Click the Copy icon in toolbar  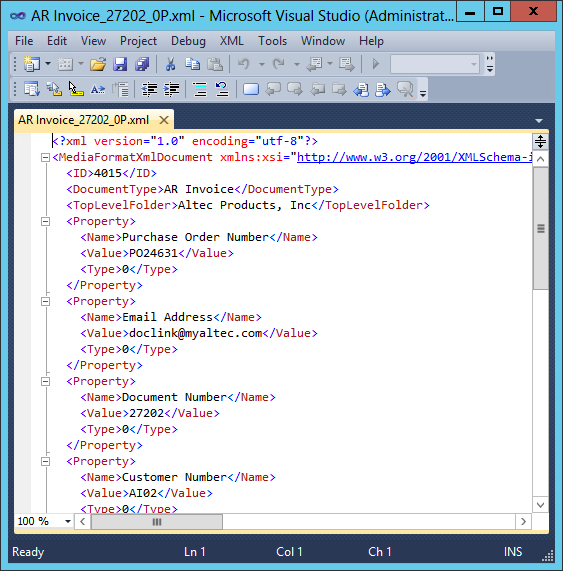pyautogui.click(x=193, y=64)
